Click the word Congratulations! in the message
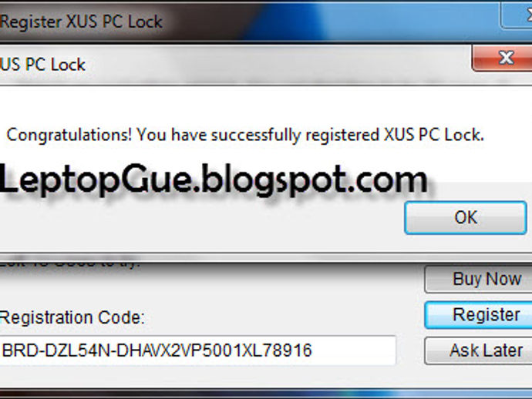Viewport: 532px width, 399px height. tap(69, 135)
